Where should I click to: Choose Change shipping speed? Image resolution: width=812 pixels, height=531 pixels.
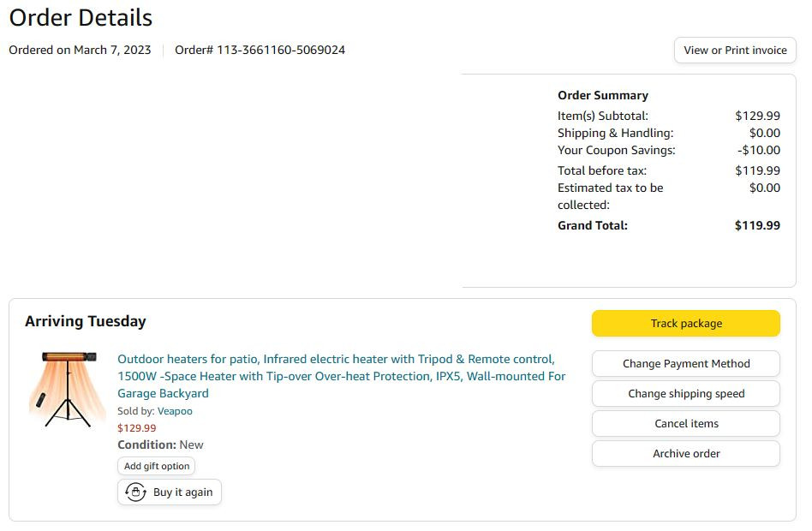coord(685,394)
